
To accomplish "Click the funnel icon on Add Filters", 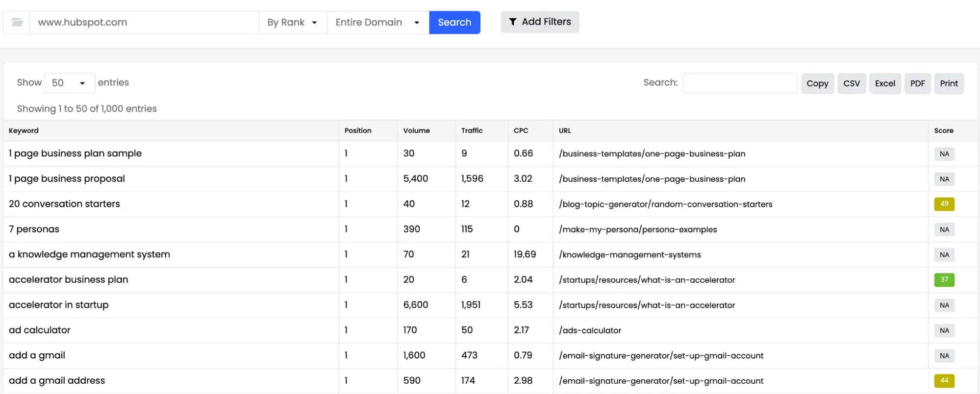I will [513, 22].
